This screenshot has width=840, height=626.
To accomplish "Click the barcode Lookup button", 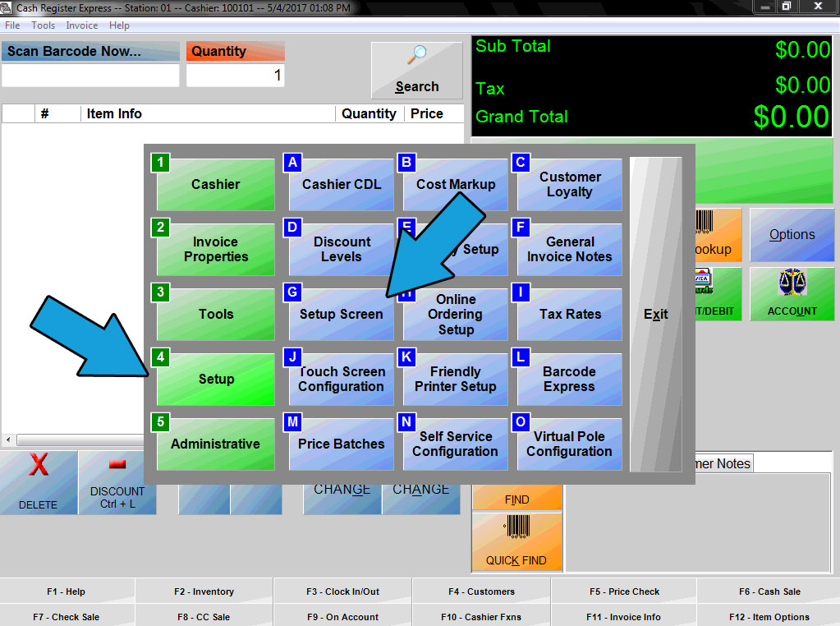I will pyautogui.click(x=718, y=235).
